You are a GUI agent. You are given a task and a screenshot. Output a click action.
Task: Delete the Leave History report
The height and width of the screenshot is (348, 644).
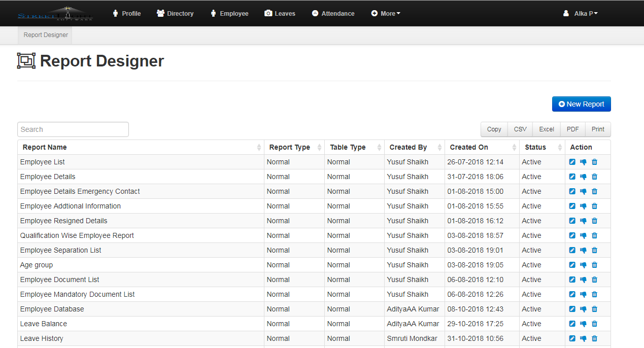pyautogui.click(x=594, y=339)
